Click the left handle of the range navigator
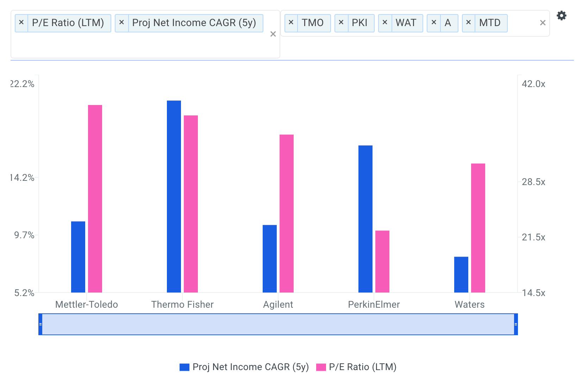588x387 pixels. (x=40, y=324)
